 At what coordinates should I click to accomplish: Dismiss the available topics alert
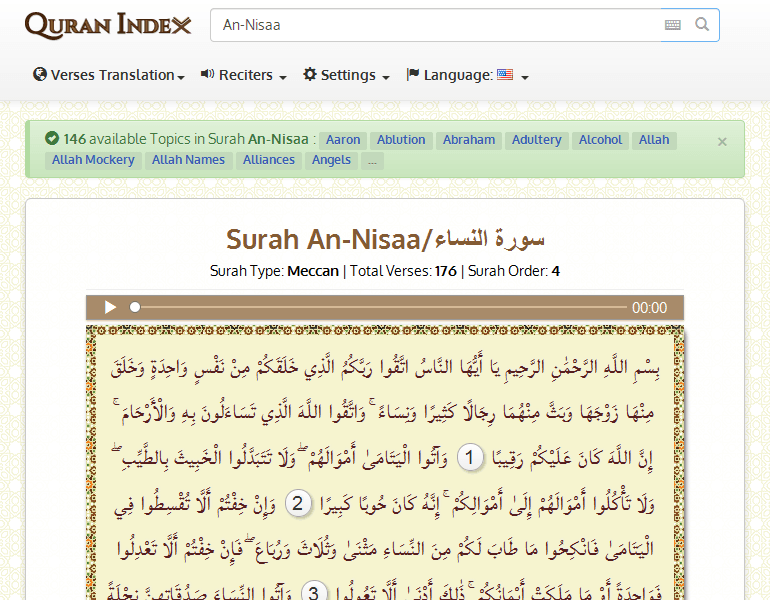click(722, 142)
